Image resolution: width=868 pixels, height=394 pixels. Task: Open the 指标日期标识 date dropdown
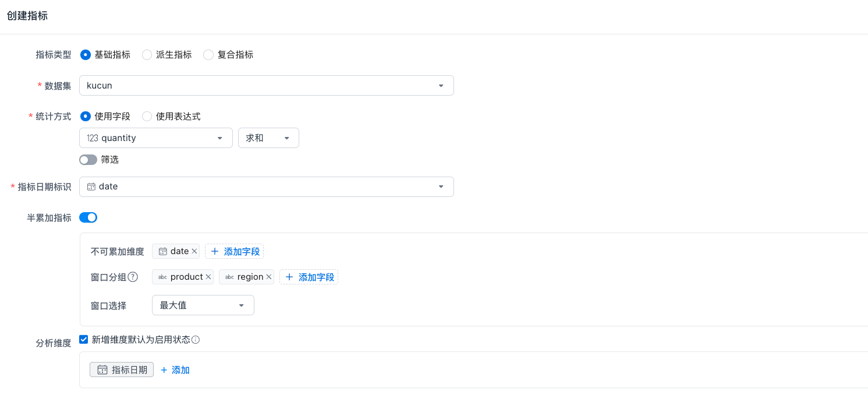[266, 187]
